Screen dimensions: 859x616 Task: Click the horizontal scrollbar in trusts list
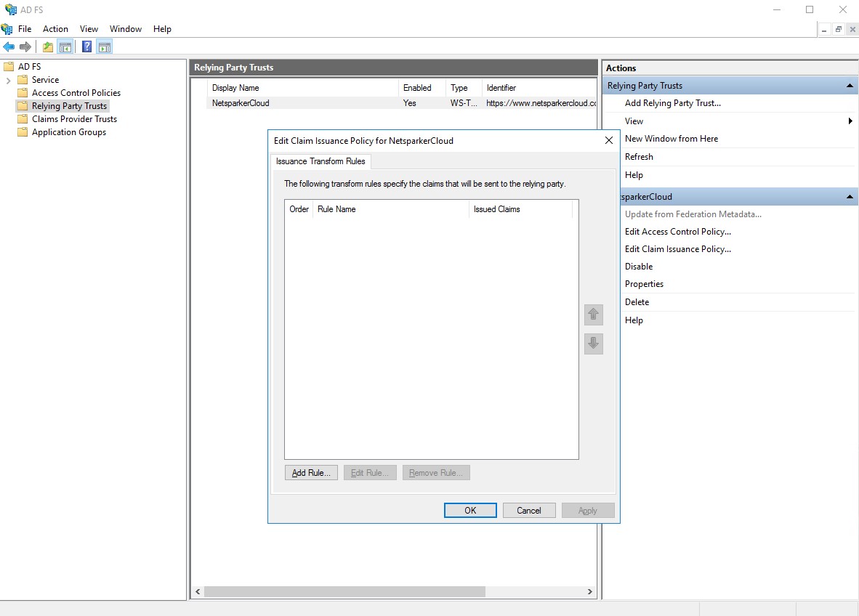(344, 592)
